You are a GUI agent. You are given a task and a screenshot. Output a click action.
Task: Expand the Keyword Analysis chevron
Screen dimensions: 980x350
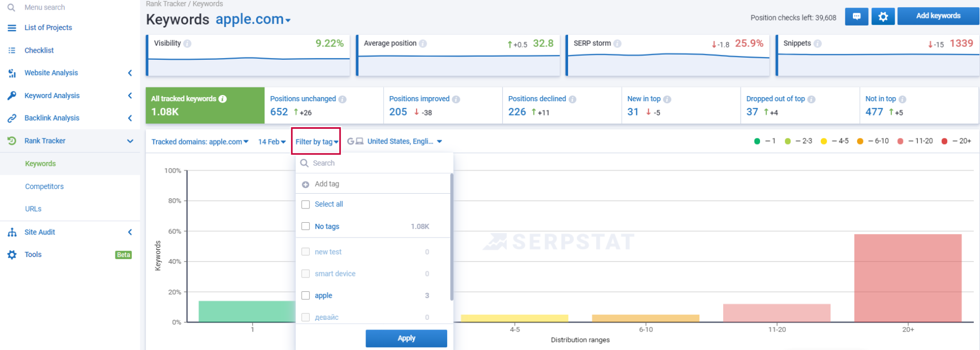coord(130,96)
